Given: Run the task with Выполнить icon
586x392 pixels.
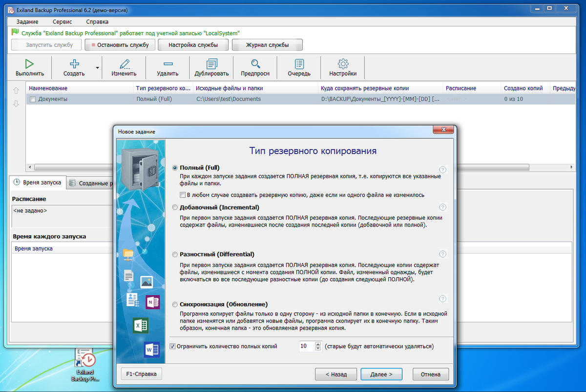Looking at the screenshot, I should click(x=29, y=63).
